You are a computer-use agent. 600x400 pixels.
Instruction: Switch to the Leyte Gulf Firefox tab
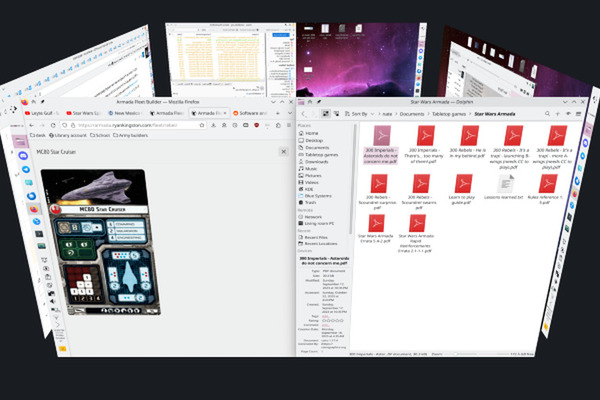pyautogui.click(x=40, y=113)
